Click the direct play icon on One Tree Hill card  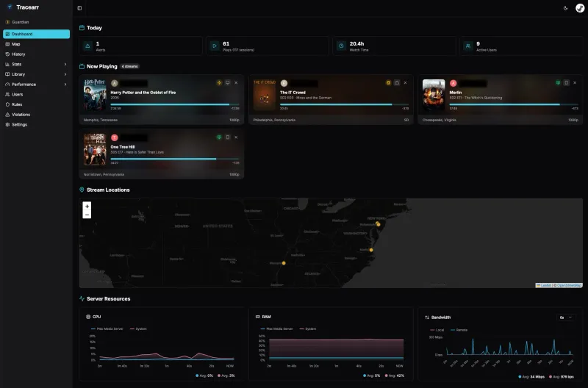(219, 137)
